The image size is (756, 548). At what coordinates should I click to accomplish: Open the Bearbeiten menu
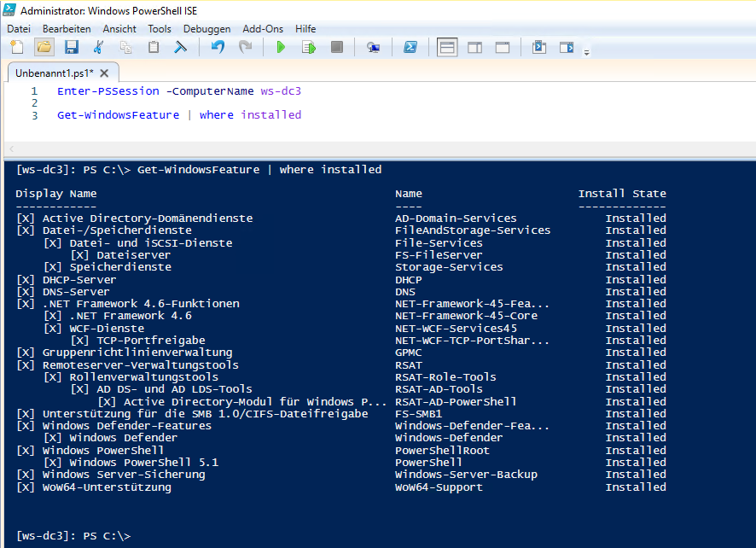[x=67, y=29]
